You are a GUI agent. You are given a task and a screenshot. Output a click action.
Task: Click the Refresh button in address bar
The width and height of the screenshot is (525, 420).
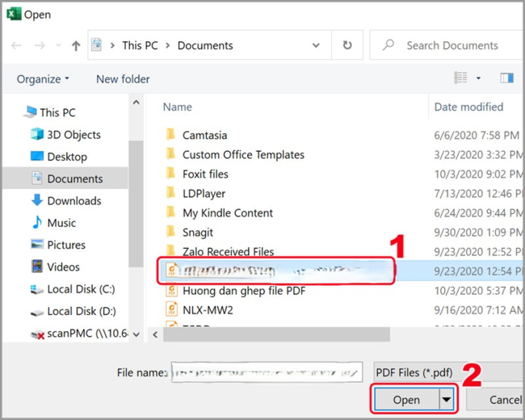[347, 45]
